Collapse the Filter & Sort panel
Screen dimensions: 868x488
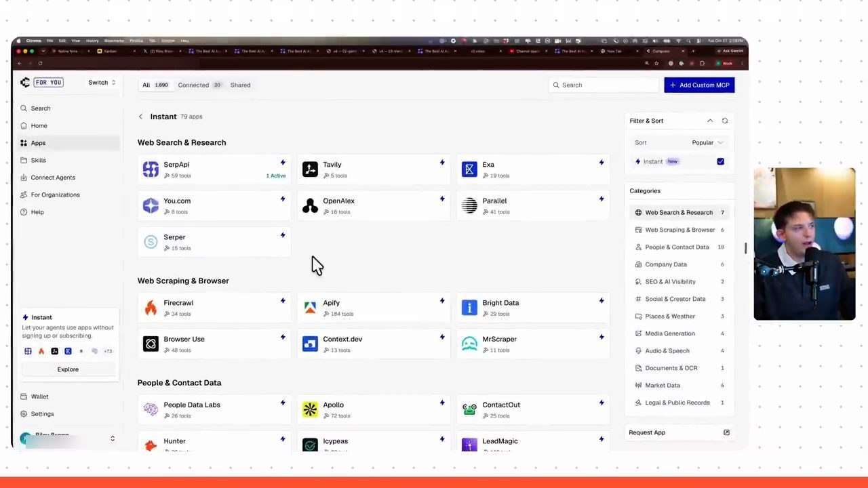point(710,121)
